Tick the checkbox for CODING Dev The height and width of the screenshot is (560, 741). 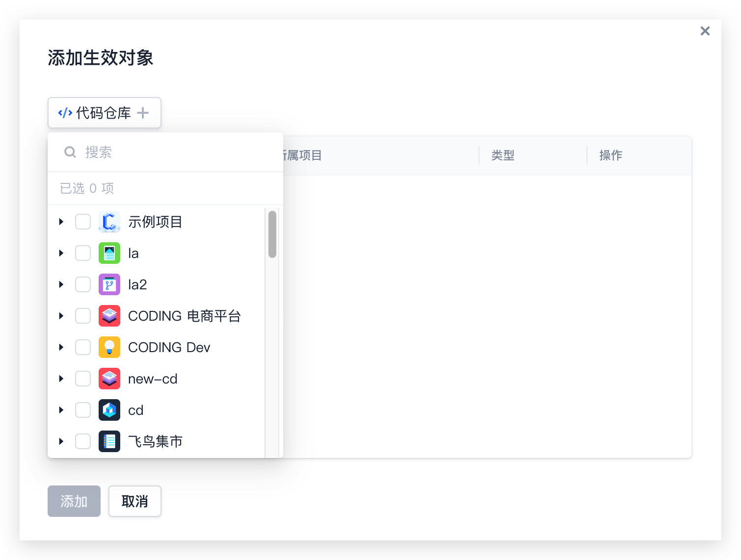(83, 347)
